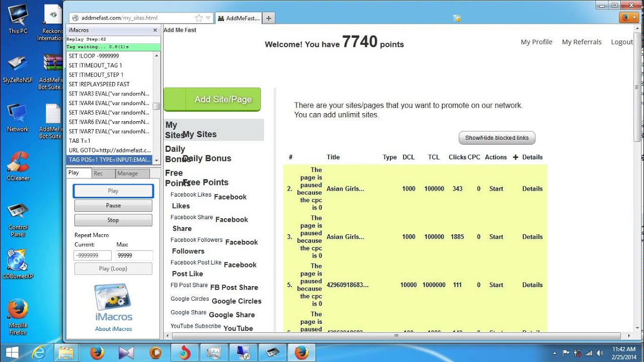The width and height of the screenshot is (644, 362).
Task: Launch Internet Explorer from the taskbar
Action: coord(39,353)
